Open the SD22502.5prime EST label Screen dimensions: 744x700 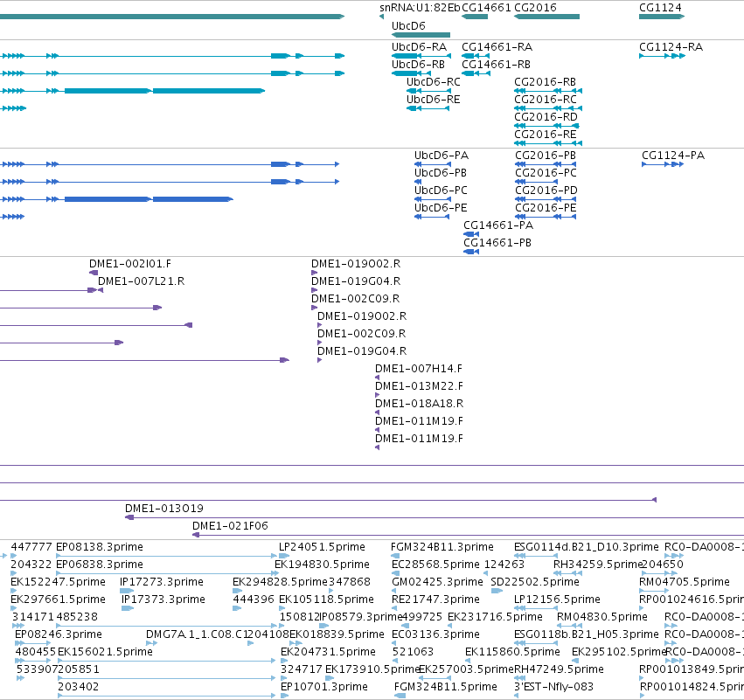(x=535, y=582)
